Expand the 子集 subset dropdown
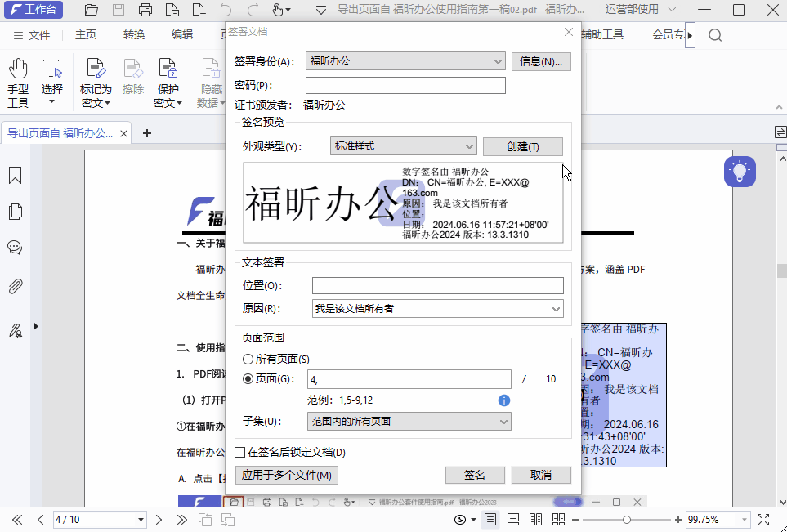Image resolution: width=787 pixels, height=532 pixels. click(408, 420)
